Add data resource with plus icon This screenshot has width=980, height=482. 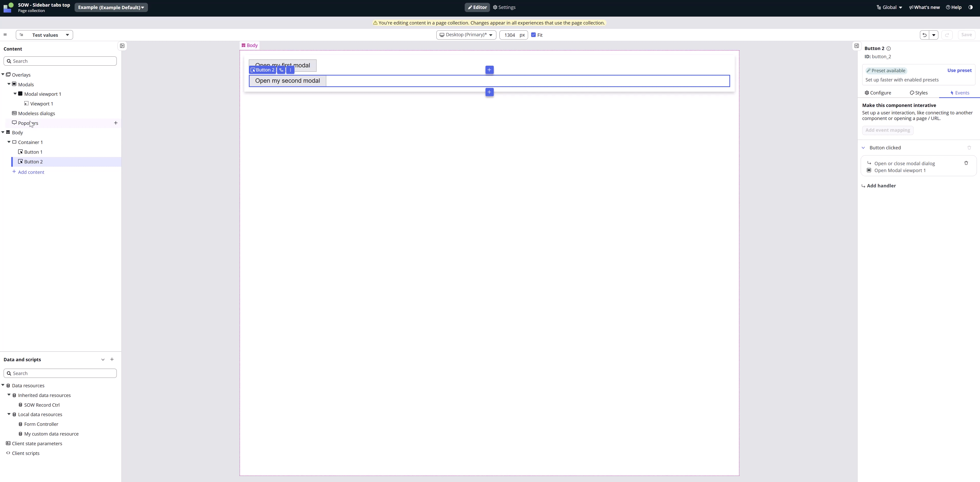(112, 359)
